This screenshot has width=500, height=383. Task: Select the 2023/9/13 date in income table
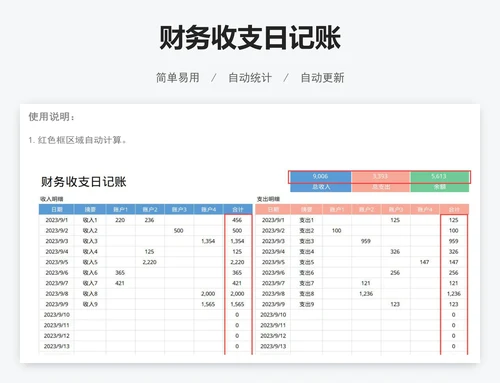[x=57, y=346]
